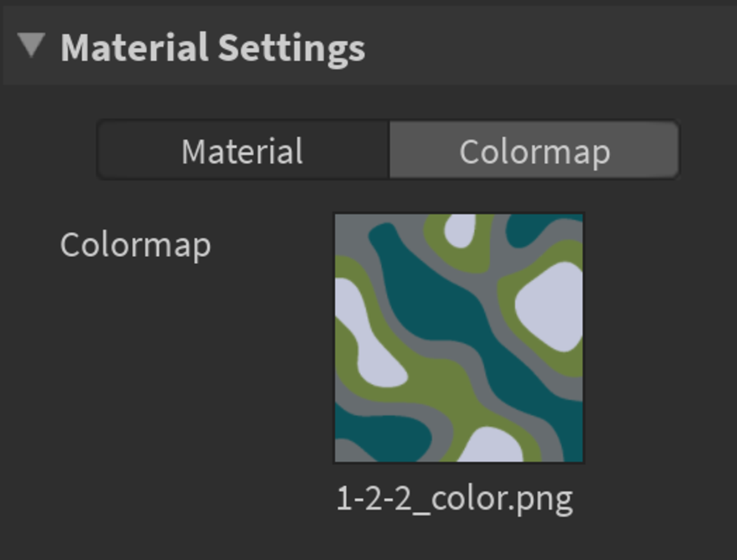The width and height of the screenshot is (737, 560).
Task: Click the teal patch in thumbnail's top-right corner
Action: 536,228
